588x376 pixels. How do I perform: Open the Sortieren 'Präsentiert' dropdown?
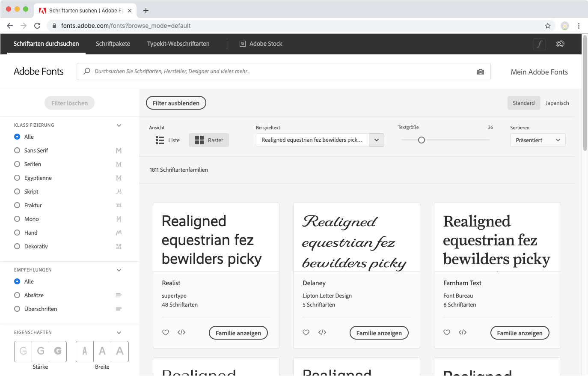click(538, 140)
